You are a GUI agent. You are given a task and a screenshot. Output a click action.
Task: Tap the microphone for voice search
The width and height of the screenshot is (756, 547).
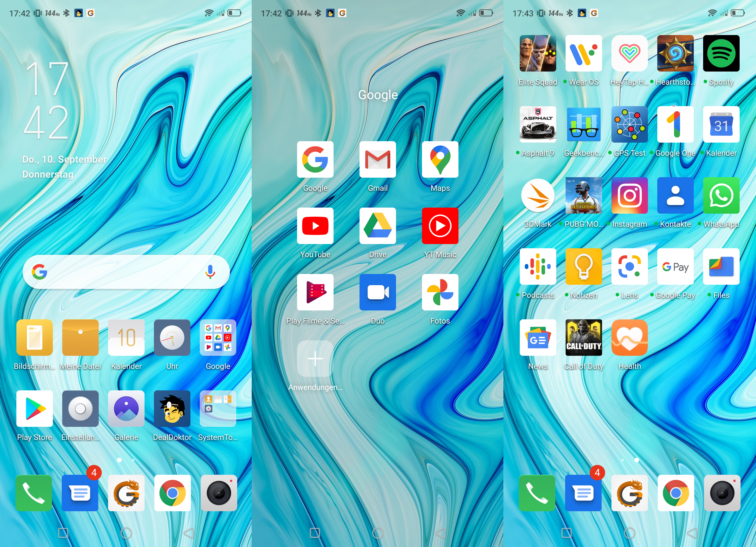(x=210, y=272)
